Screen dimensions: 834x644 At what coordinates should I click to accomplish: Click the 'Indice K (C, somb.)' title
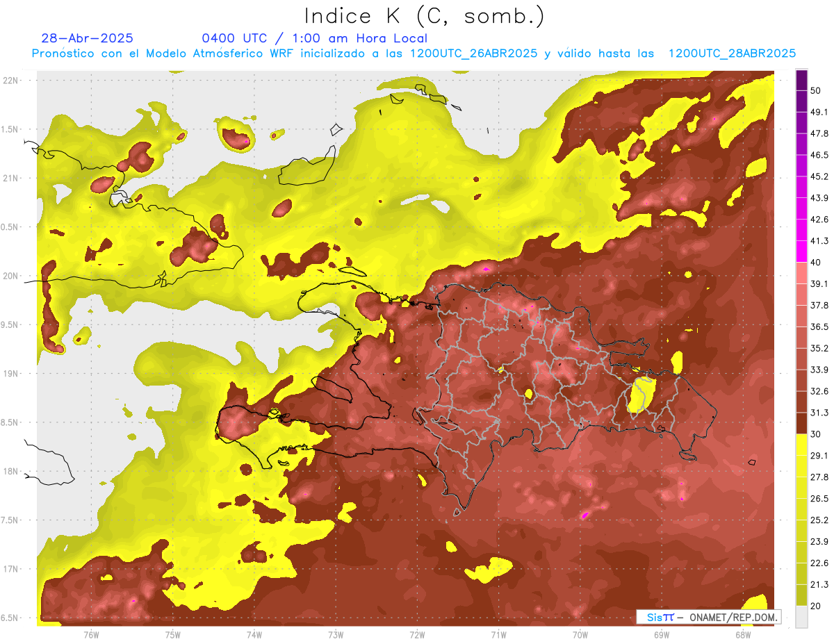coord(424,16)
